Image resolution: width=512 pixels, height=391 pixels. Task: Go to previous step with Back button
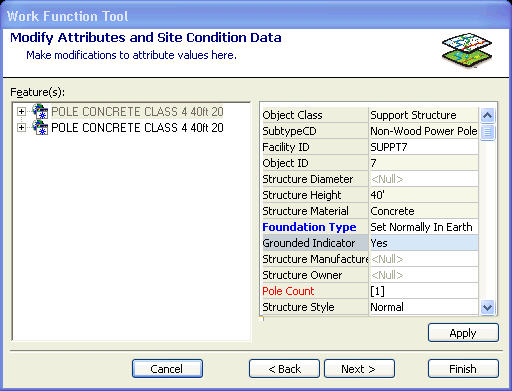[284, 369]
